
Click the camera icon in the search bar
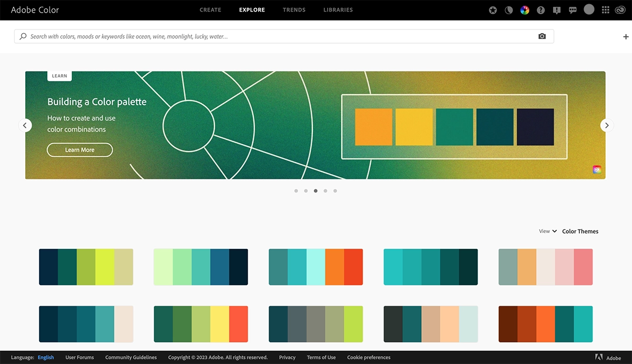click(x=542, y=36)
